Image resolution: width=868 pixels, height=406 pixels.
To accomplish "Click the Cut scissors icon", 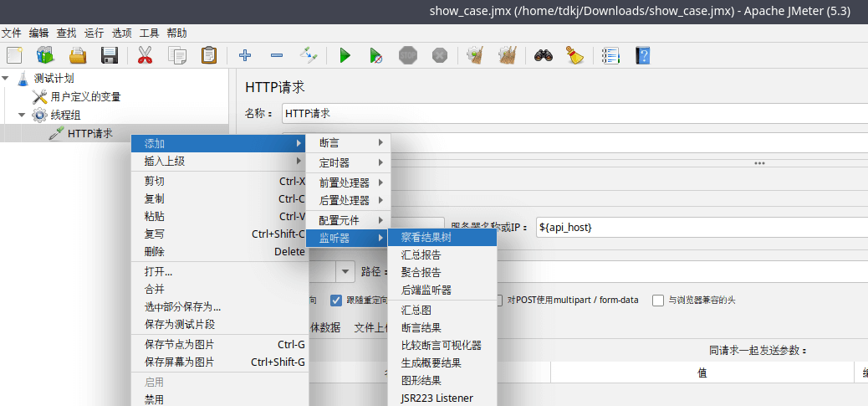I will [145, 55].
